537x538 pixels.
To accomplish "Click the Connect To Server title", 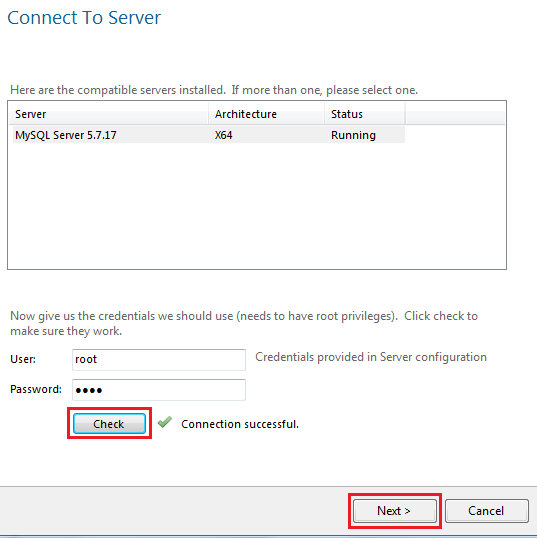I will 84,17.
